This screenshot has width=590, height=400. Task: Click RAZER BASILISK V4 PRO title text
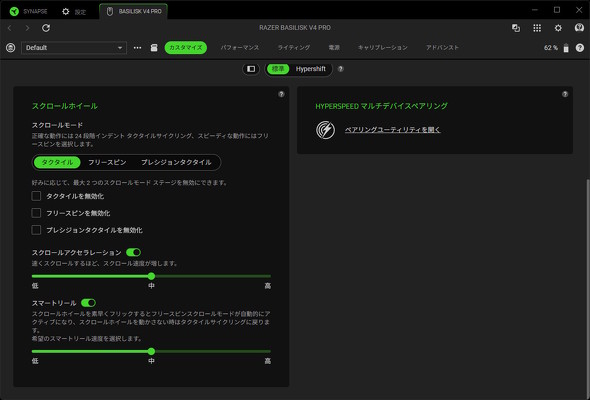point(295,28)
